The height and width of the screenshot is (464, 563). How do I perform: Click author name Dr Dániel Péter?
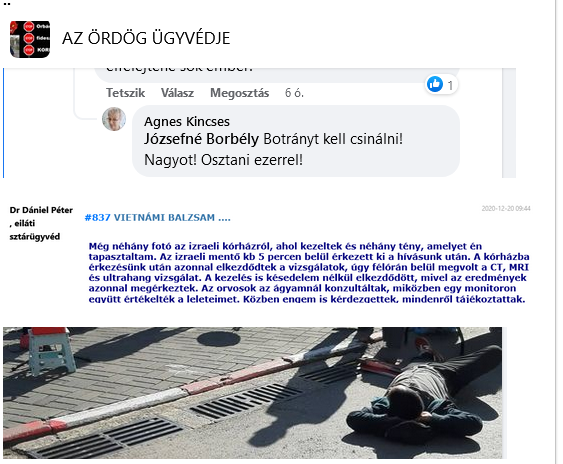tap(41, 210)
